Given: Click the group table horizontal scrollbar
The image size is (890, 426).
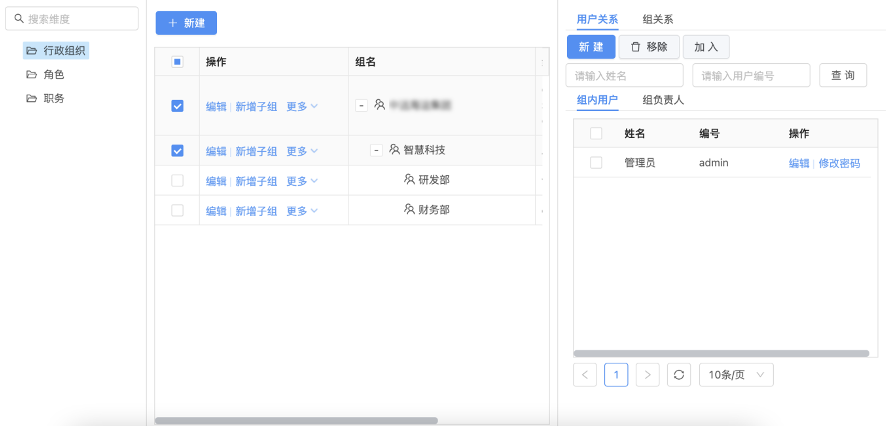Looking at the screenshot, I should pos(296,420).
